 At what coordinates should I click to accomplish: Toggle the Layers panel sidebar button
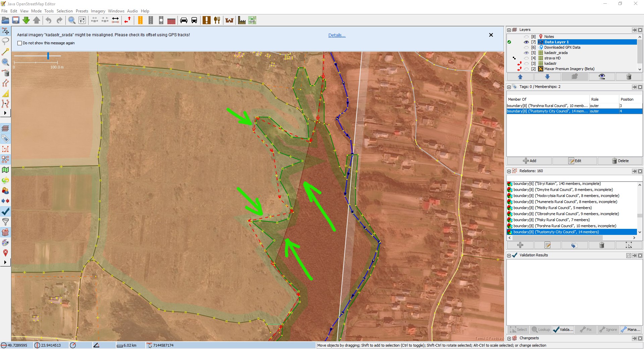[x=5, y=128]
